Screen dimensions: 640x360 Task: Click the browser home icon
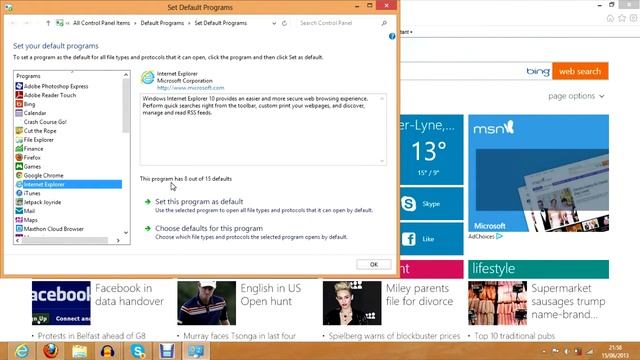pos(610,18)
